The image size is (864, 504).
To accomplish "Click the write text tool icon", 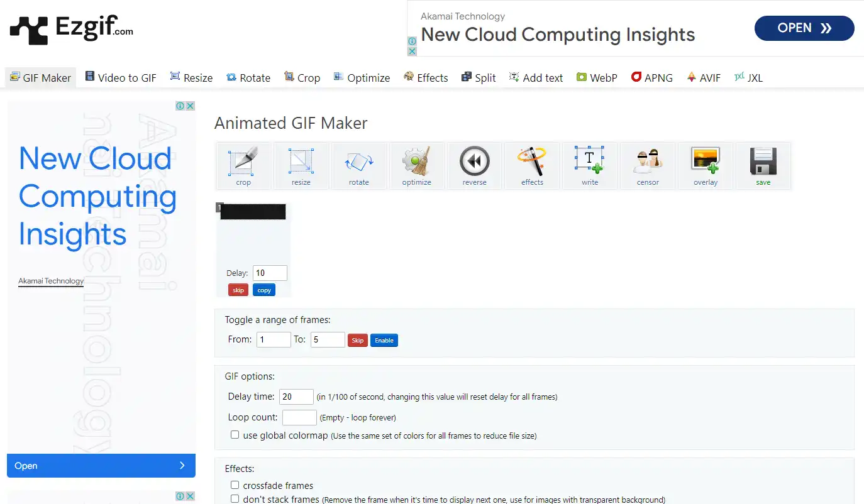I will [x=590, y=166].
